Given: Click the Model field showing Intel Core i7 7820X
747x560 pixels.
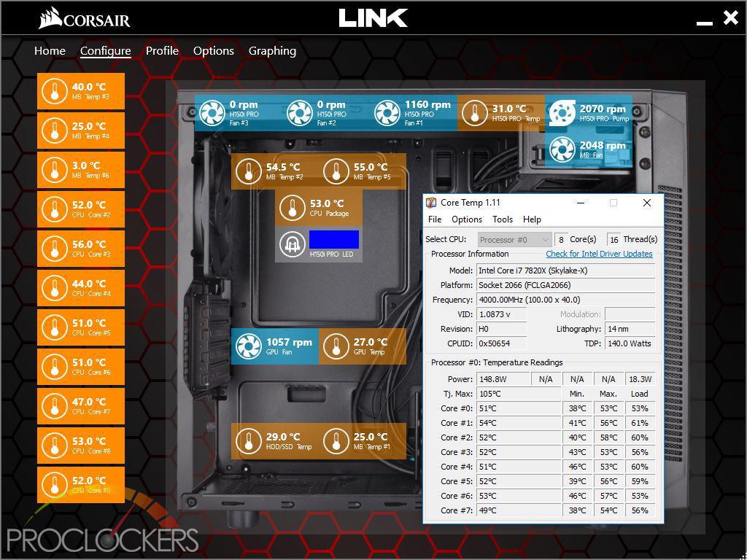Looking at the screenshot, I should coord(566,271).
